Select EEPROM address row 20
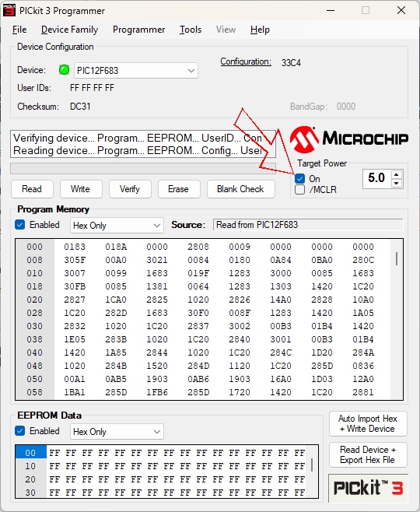This screenshot has width=420, height=512. 30,479
